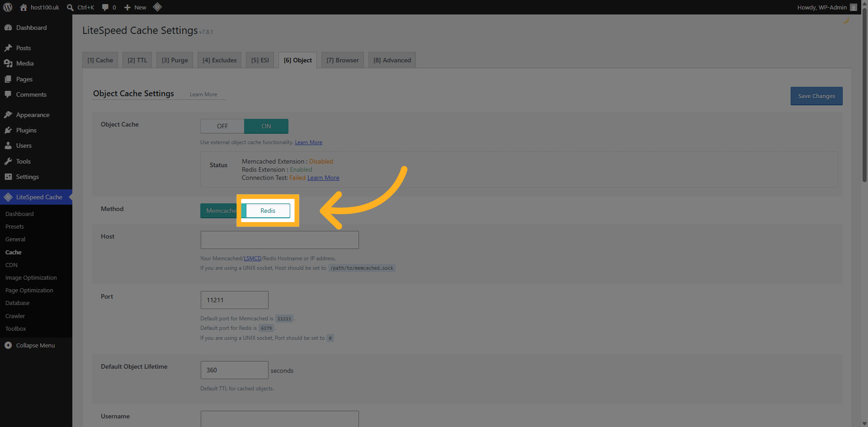
Task: Click the Media icon in sidebar
Action: click(8, 63)
